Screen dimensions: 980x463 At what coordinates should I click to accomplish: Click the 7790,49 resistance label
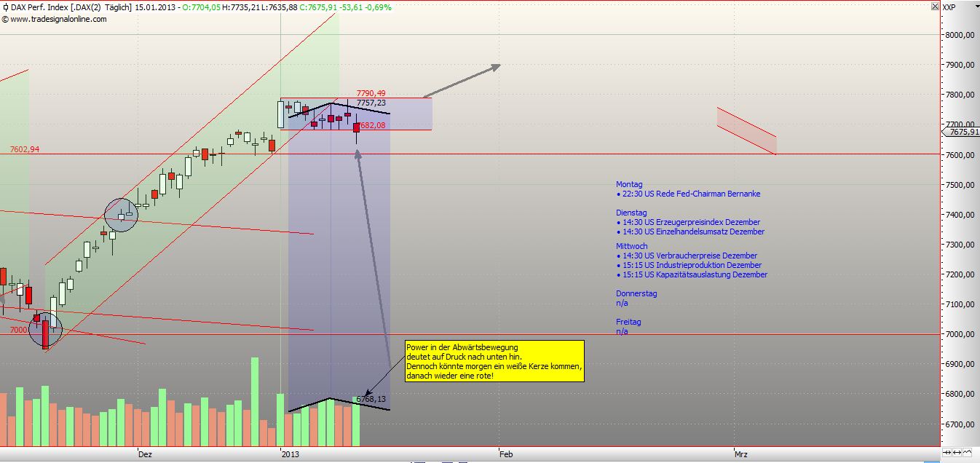(371, 93)
